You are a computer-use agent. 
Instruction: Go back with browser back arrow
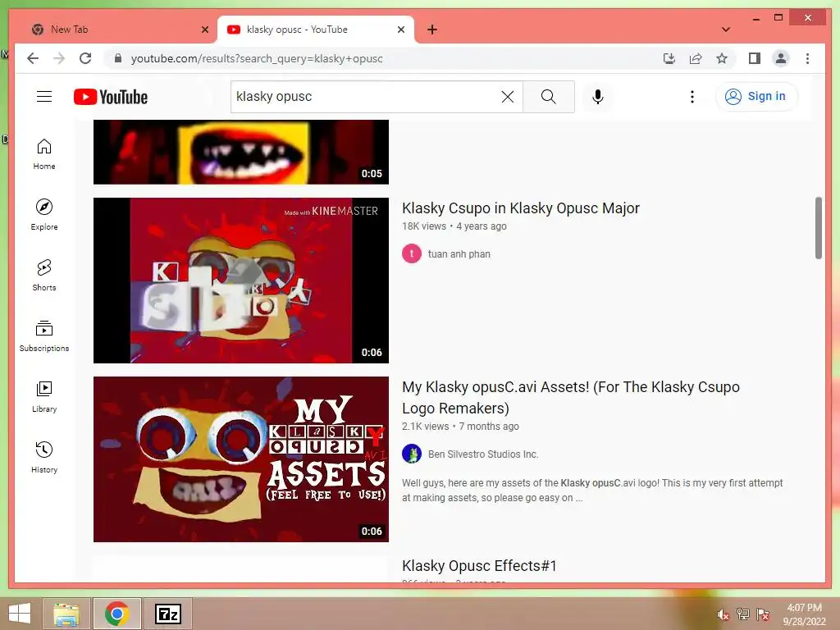[x=33, y=58]
